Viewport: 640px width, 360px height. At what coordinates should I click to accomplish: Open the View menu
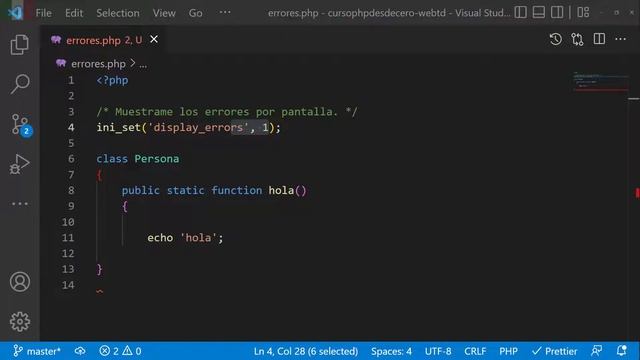[164, 13]
